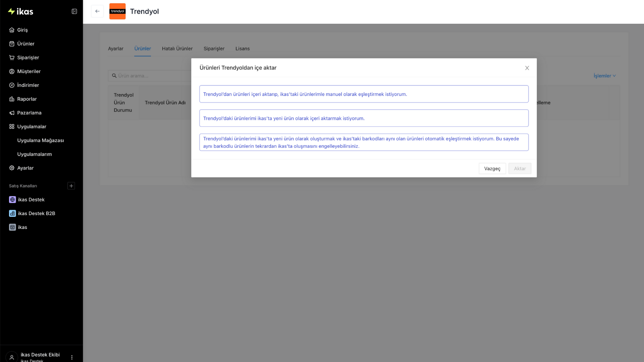Click the Ayarlar gear icon in sidebar
This screenshot has width=644, height=362.
tap(12, 168)
